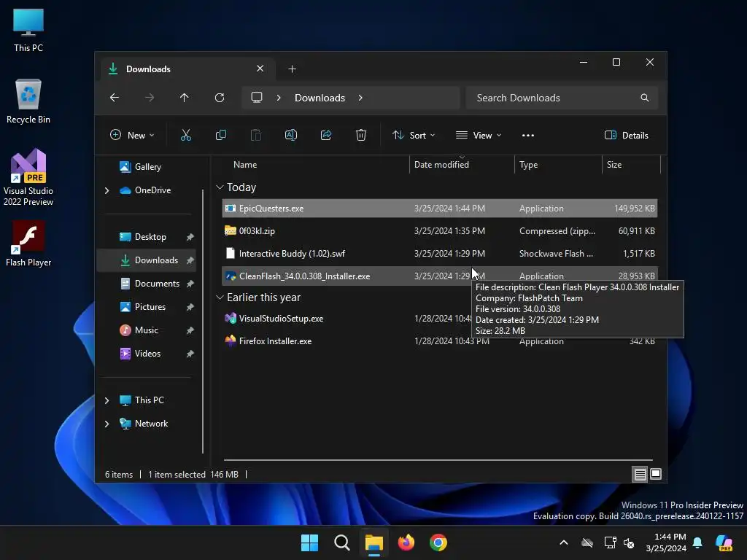Switch to large thumbnails view layout
Screen dimensions: 747x560
coord(656,474)
